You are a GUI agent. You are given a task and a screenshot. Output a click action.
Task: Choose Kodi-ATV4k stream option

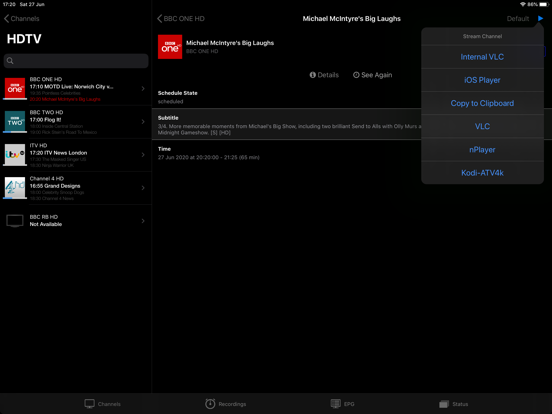click(482, 173)
